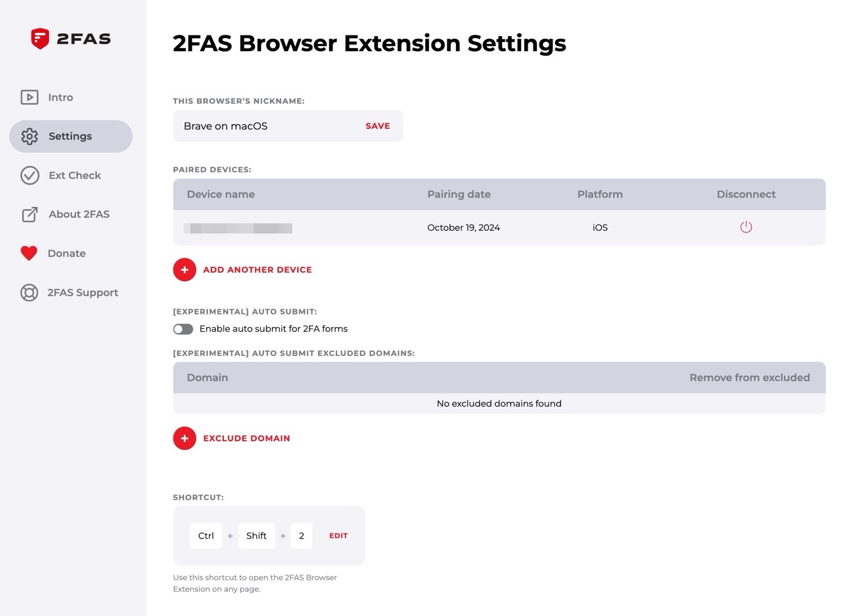The height and width of the screenshot is (616, 841).
Task: Click the October 19, 2024 pairing date
Action: click(x=463, y=228)
